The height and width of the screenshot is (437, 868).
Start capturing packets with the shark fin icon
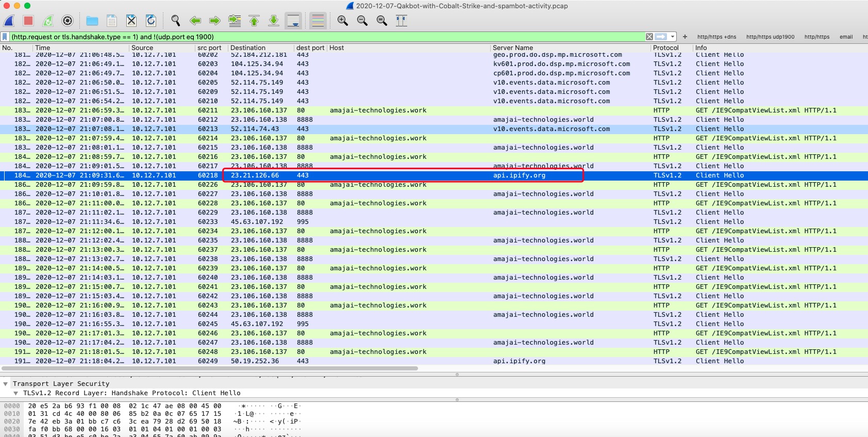[9, 21]
